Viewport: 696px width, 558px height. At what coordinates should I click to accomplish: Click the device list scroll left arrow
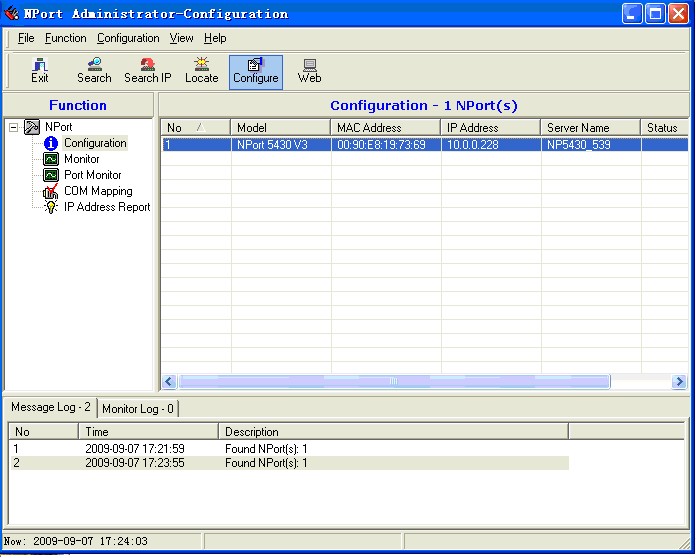pos(169,381)
